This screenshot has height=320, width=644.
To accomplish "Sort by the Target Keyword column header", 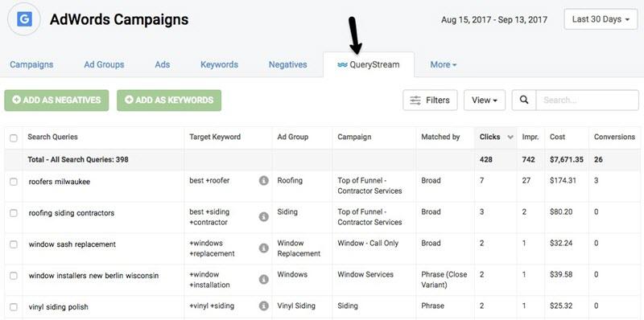I will point(215,137).
